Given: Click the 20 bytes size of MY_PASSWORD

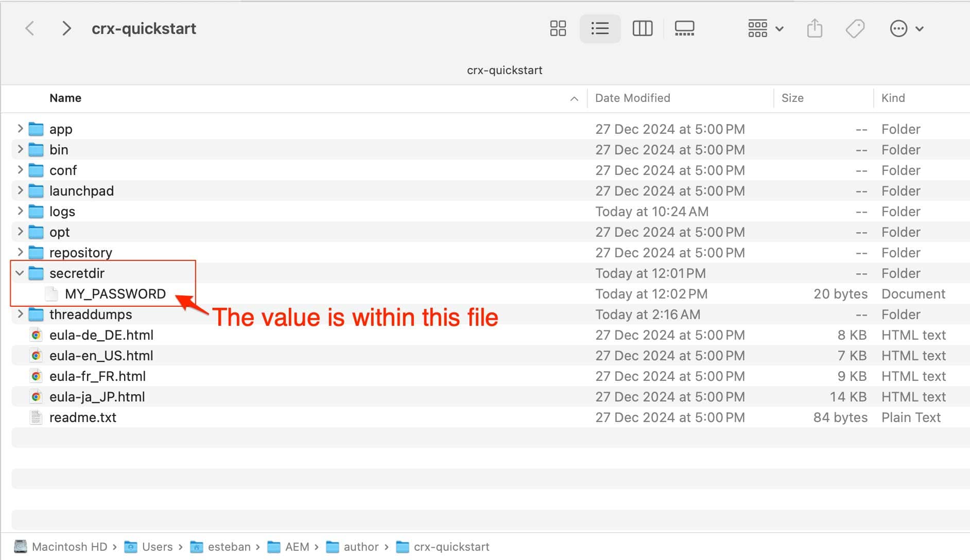Looking at the screenshot, I should [x=840, y=294].
